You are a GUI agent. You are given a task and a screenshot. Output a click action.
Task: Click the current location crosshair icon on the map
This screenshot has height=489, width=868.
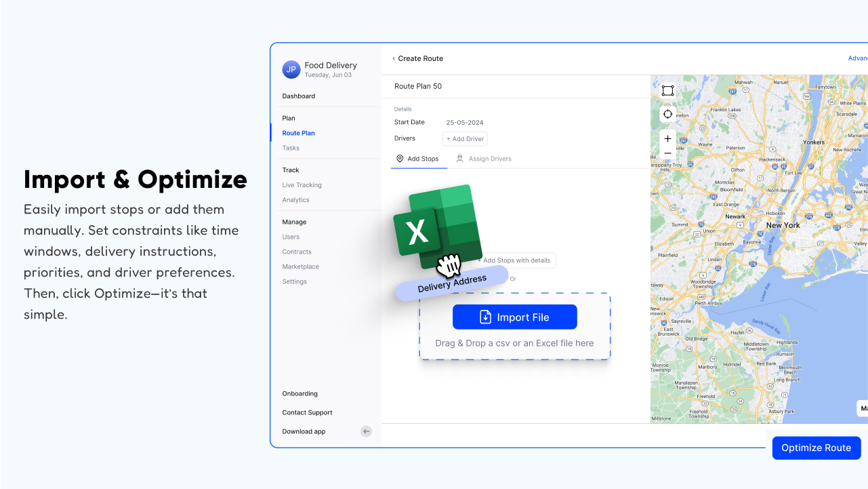click(x=667, y=114)
